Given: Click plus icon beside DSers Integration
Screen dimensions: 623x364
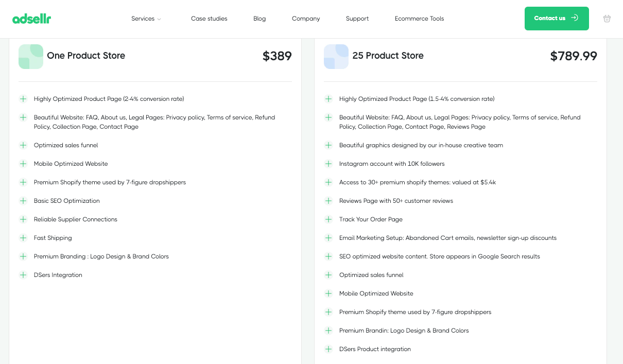Looking at the screenshot, I should click(23, 275).
